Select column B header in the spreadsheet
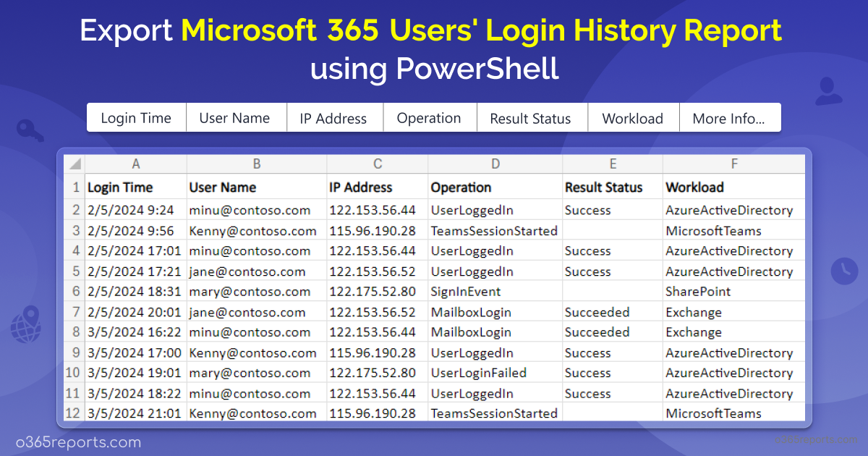 pyautogui.click(x=256, y=164)
